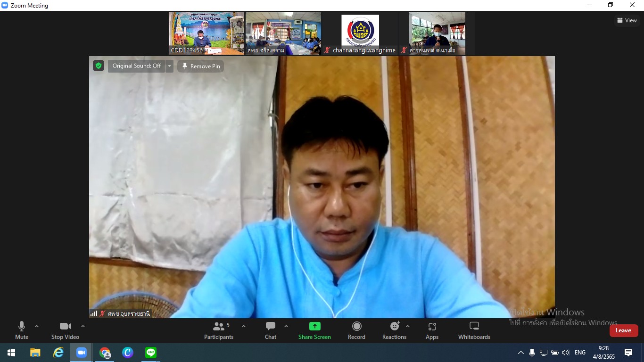Open the View layout menu
Image resolution: width=644 pixels, height=362 pixels.
coord(627,20)
